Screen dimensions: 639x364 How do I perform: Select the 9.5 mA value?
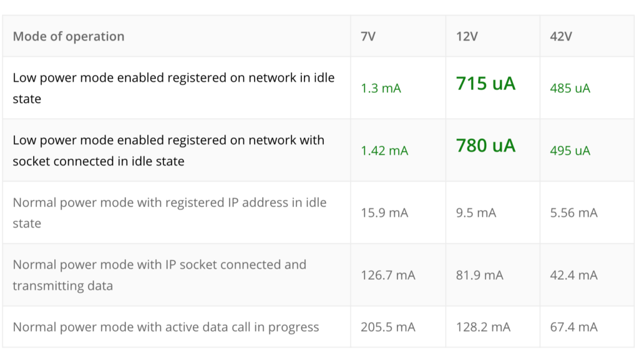[x=476, y=213]
